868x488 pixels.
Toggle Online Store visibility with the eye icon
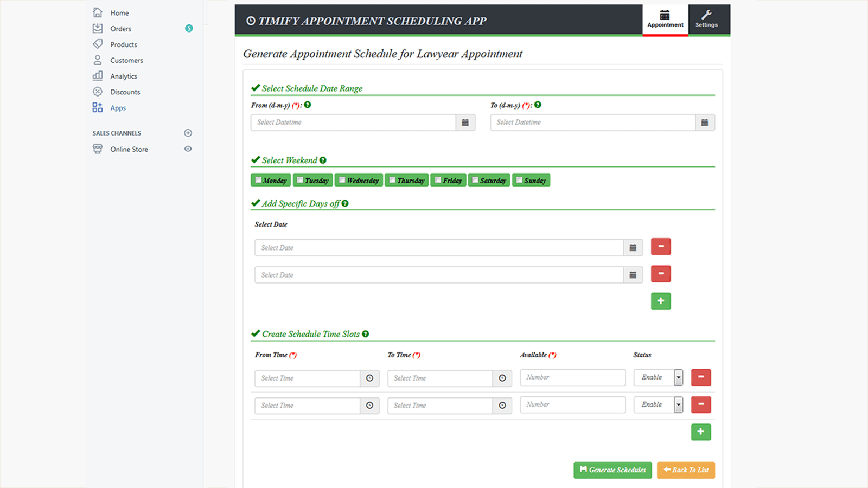click(x=188, y=149)
